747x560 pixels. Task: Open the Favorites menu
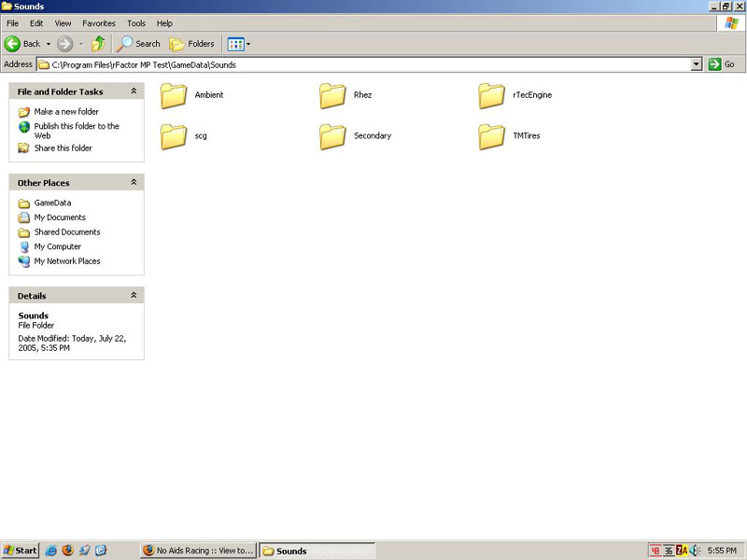click(x=99, y=23)
